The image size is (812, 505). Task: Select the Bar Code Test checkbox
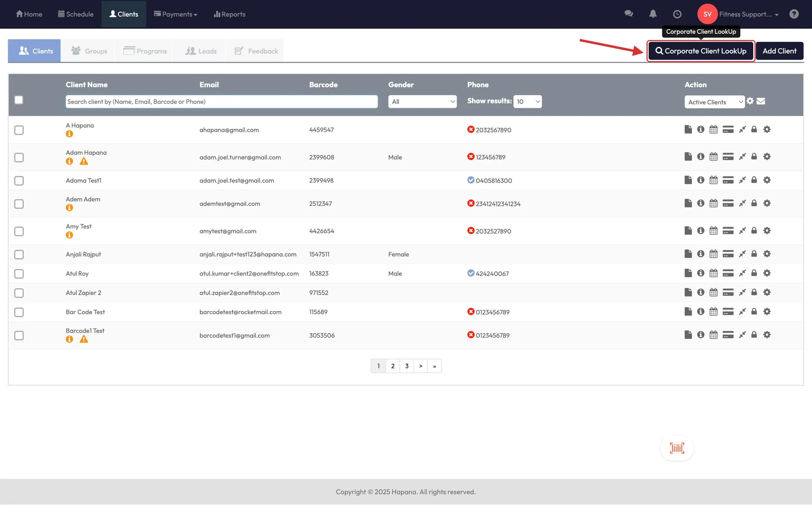point(19,312)
